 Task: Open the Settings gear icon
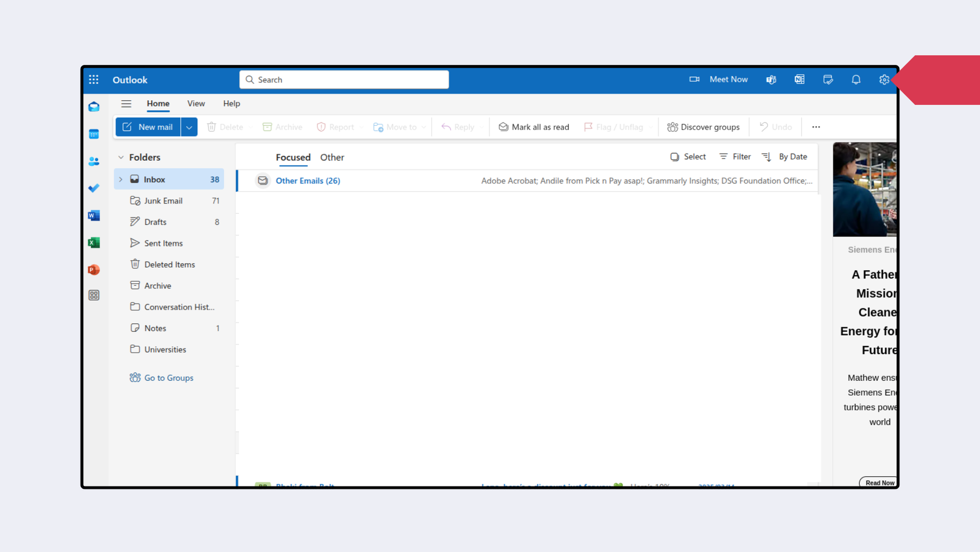(884, 80)
